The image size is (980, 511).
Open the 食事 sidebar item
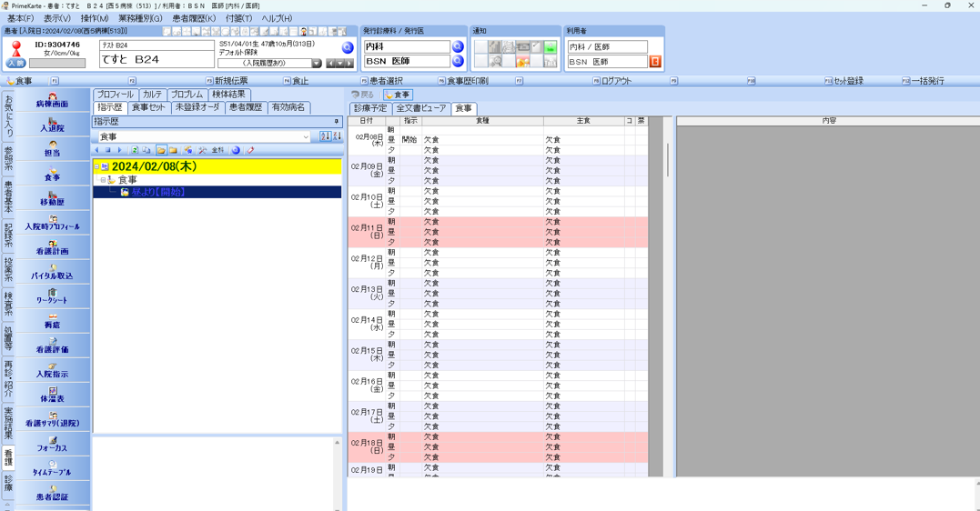tap(53, 175)
